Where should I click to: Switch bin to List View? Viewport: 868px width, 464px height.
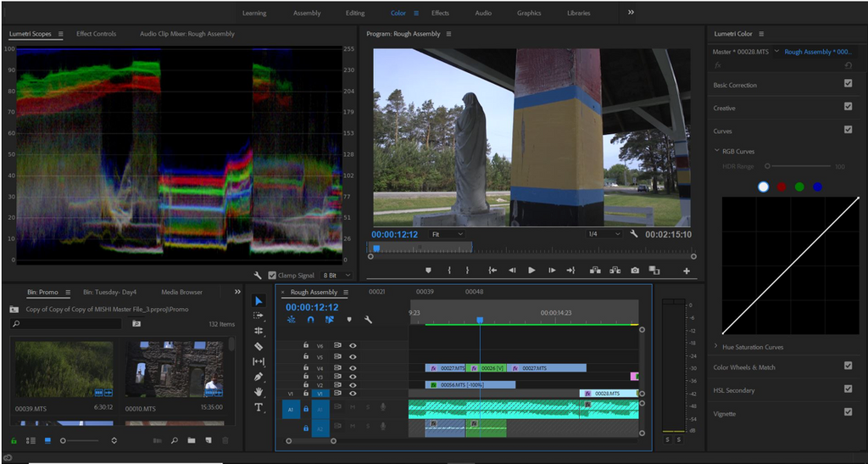pos(31,441)
